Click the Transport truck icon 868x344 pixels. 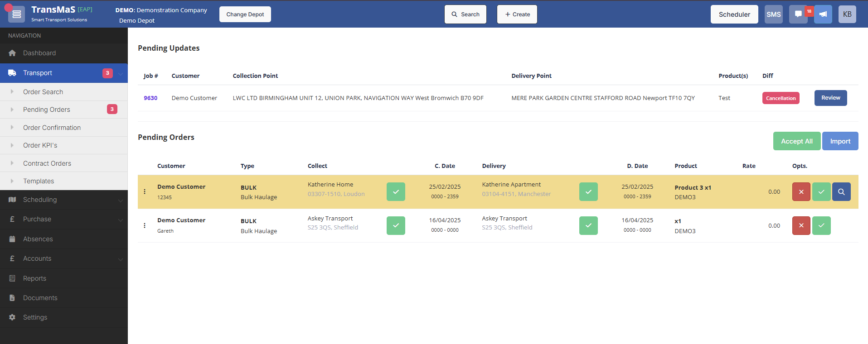tap(12, 73)
